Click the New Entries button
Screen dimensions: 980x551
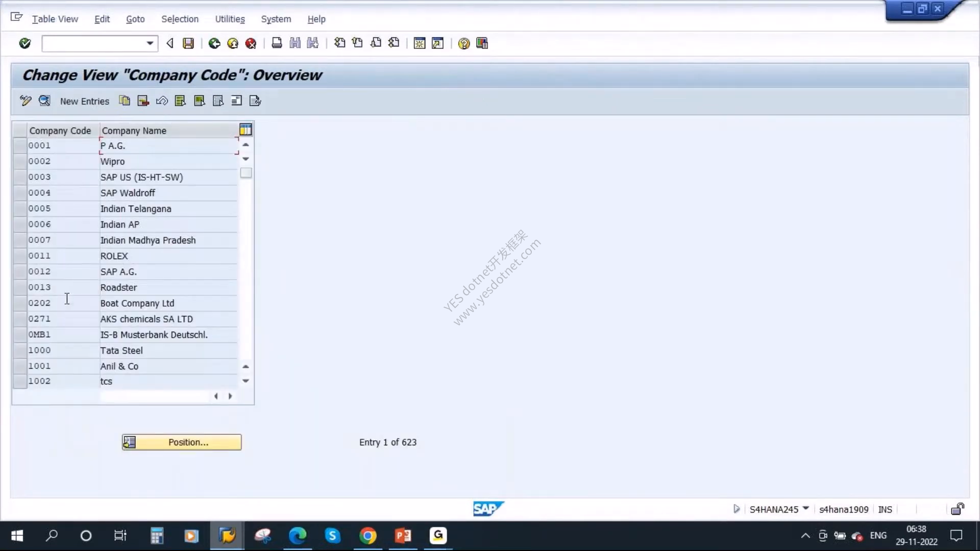pyautogui.click(x=84, y=101)
